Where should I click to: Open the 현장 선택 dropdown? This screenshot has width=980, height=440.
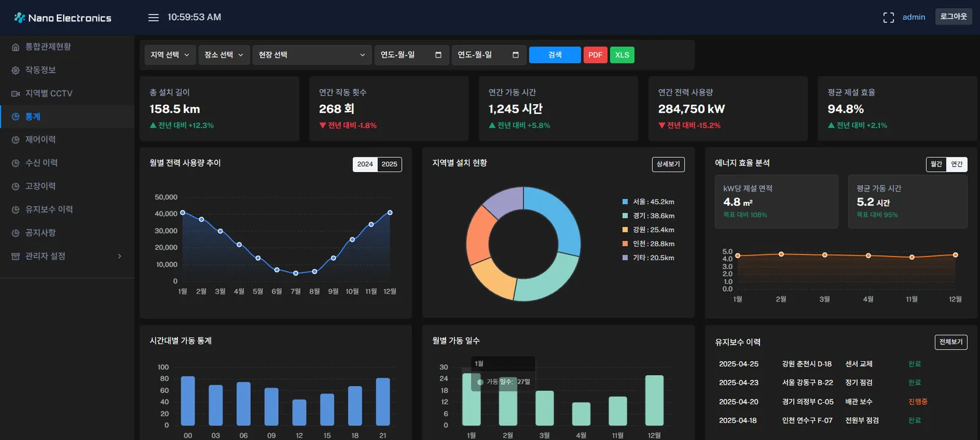(312, 55)
